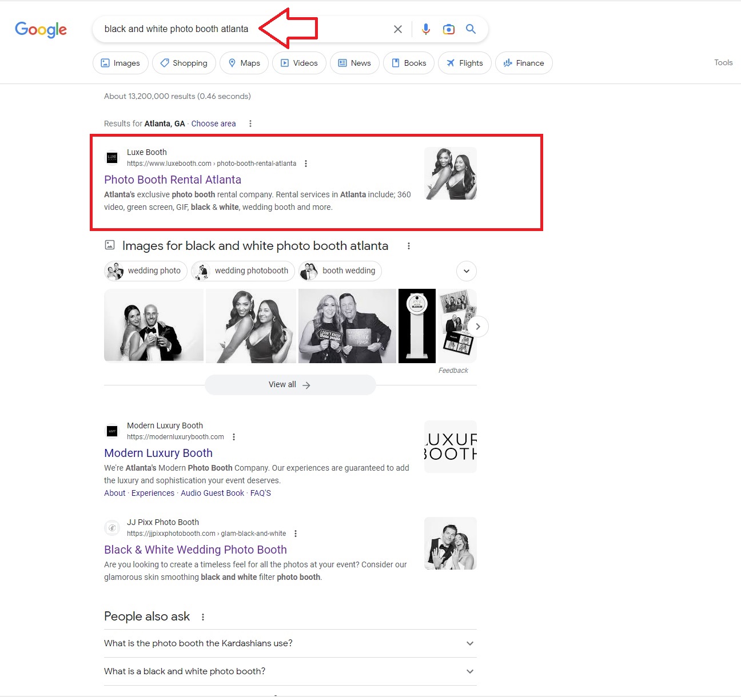Show next images with the carousel right arrow
This screenshot has width=741, height=700.
[478, 327]
